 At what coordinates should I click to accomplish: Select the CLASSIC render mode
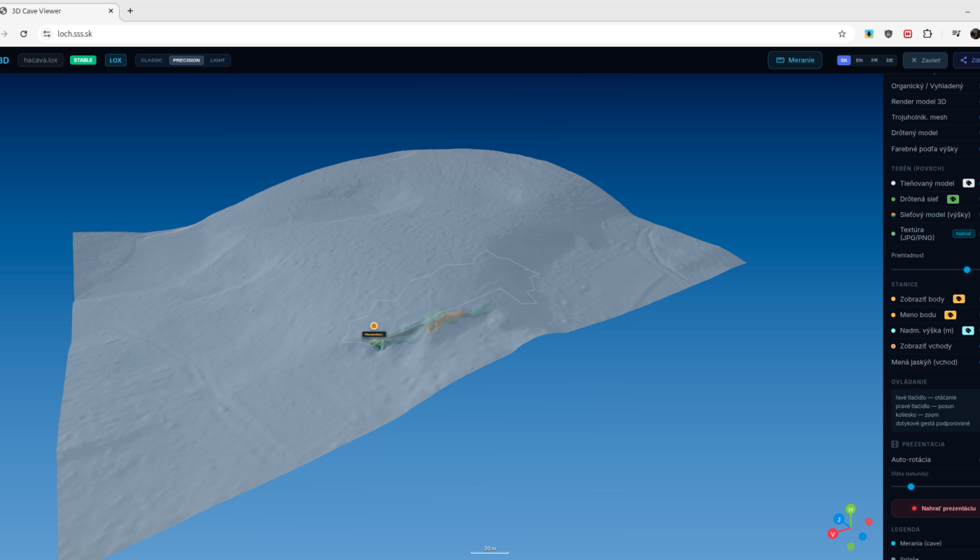point(151,60)
